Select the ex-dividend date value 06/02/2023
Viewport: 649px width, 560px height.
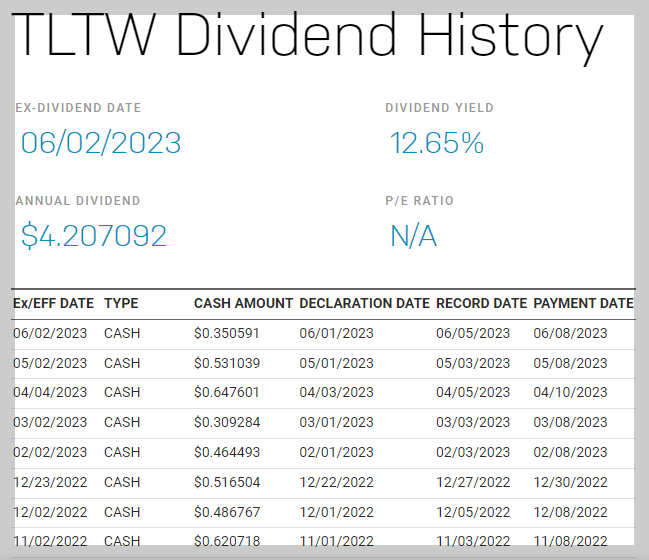coord(101,143)
